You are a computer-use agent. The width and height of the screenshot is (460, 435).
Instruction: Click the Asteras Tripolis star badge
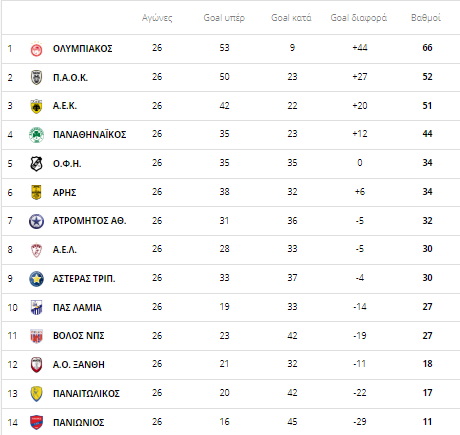click(x=36, y=279)
